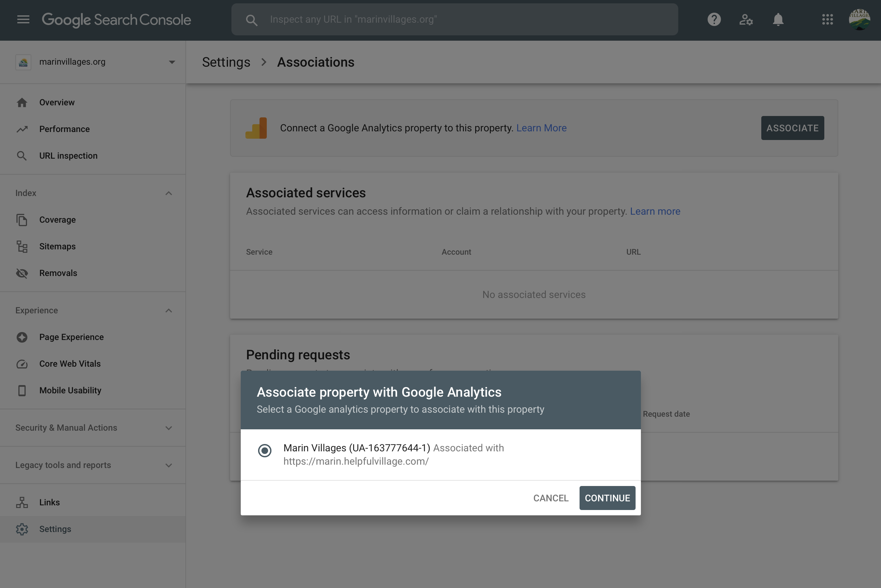Open Core Web Vitals in sidebar

(93, 364)
